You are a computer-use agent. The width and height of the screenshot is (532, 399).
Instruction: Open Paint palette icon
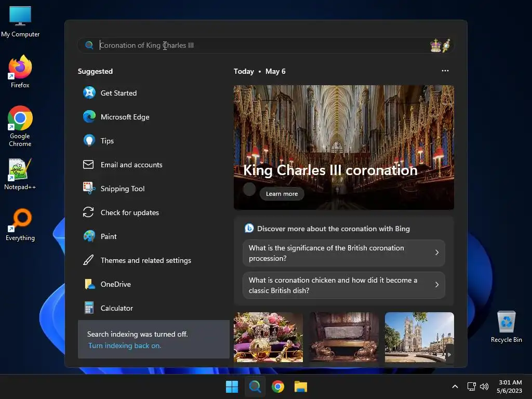89,236
